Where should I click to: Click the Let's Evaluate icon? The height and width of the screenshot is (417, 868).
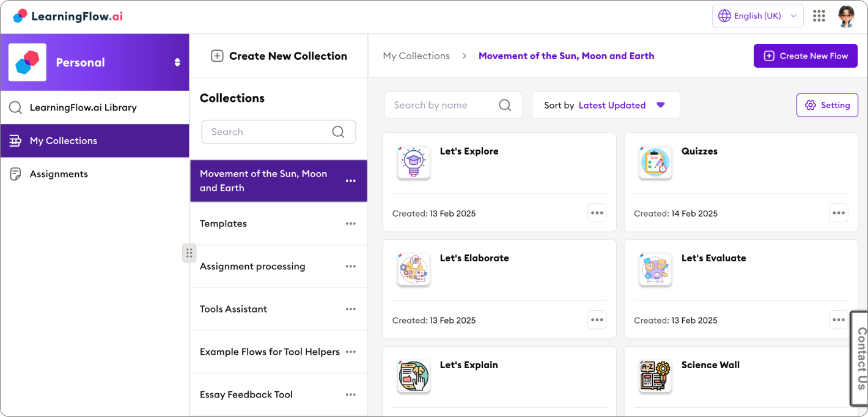(655, 269)
